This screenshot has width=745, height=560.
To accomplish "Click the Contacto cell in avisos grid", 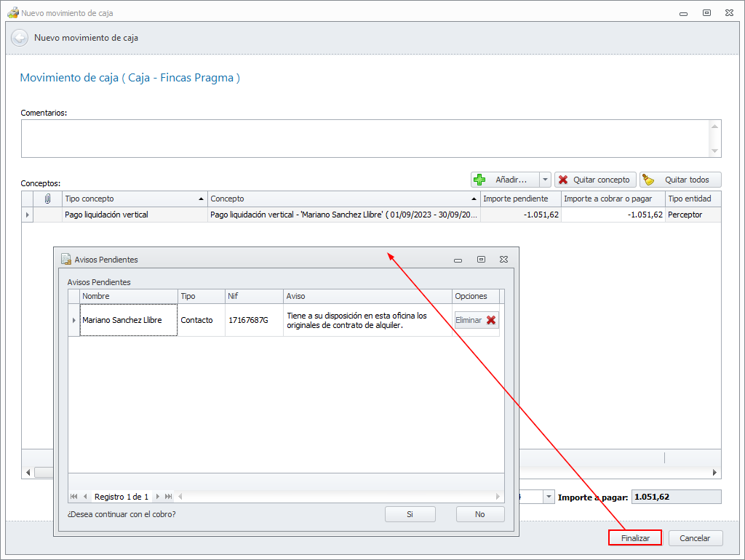I will click(x=201, y=320).
